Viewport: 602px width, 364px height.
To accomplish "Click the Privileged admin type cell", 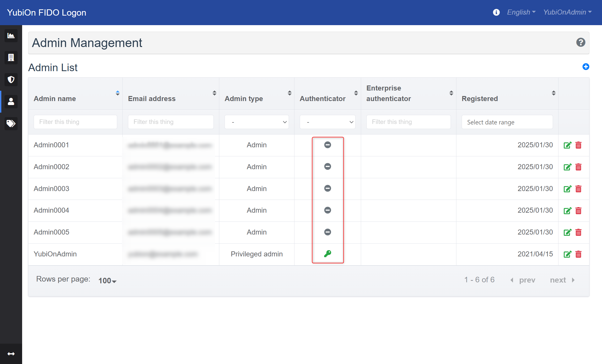I will [x=256, y=254].
